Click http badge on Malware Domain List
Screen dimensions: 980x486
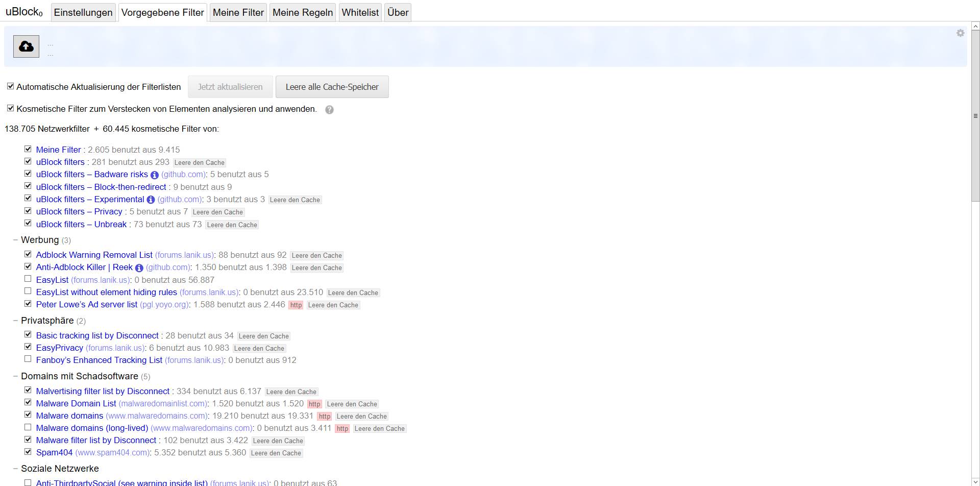coord(314,404)
